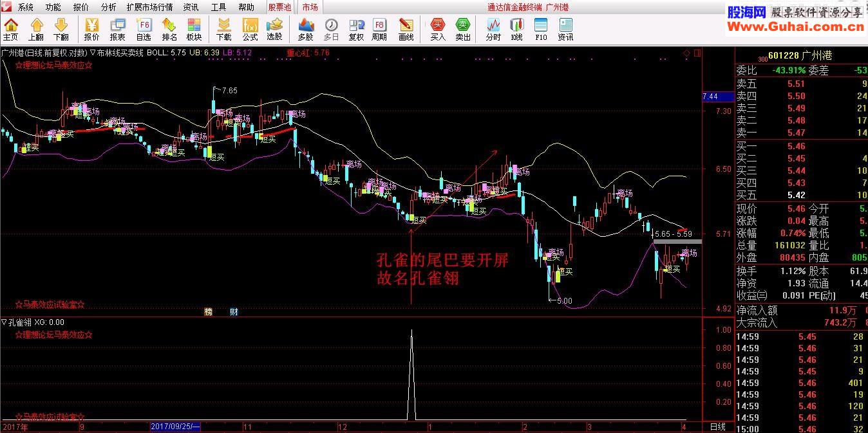Click the 卖五 price 5.51

pos(796,84)
